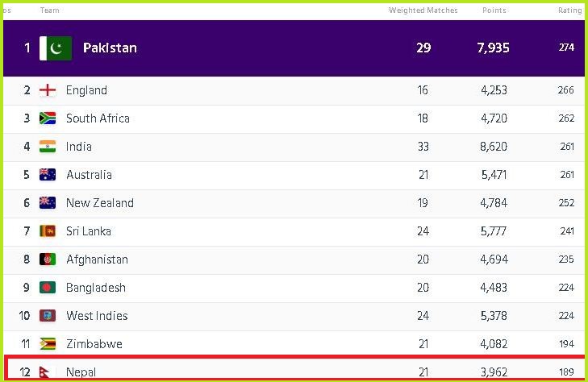Click the Bangladesh flag icon

48,287
